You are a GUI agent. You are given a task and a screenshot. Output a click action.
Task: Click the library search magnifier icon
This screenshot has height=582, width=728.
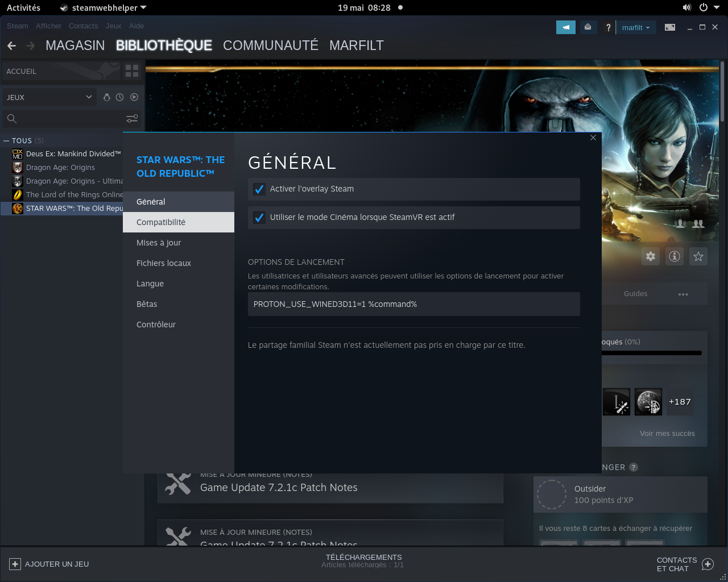pos(12,119)
